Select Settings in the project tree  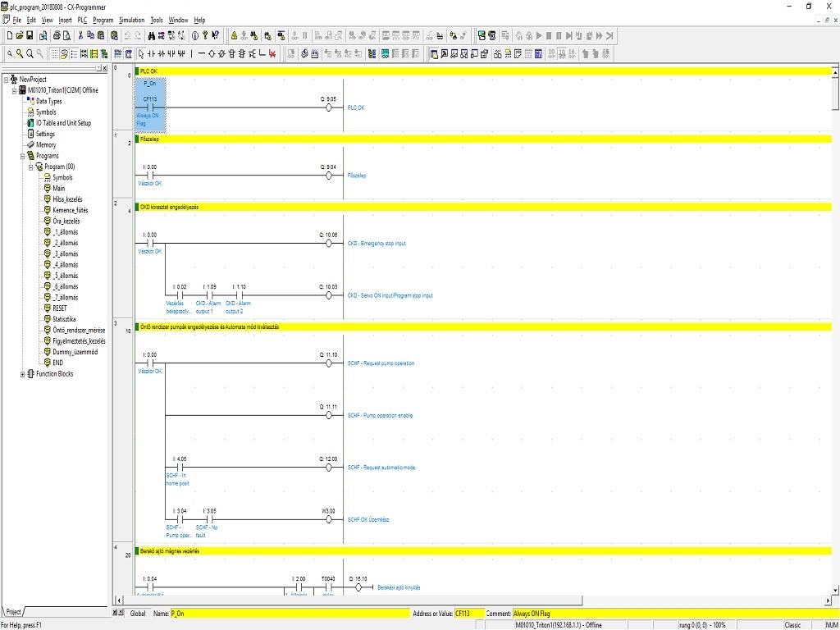point(46,134)
